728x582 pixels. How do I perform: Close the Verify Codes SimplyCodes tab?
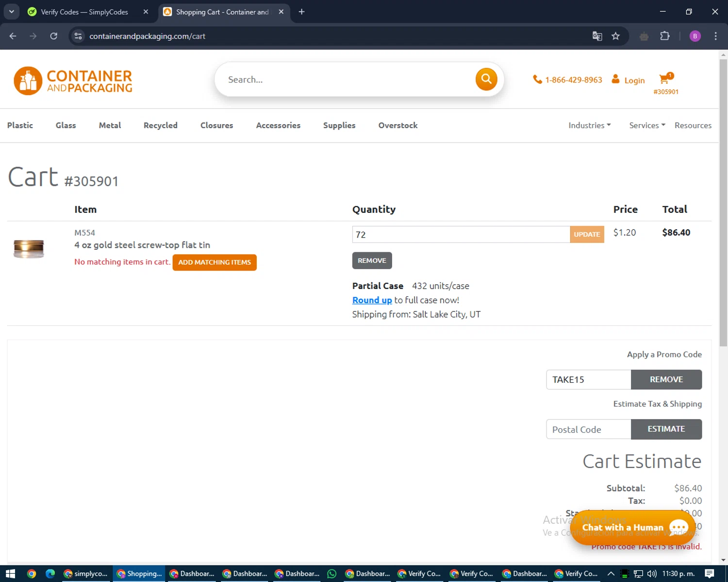[x=146, y=12]
